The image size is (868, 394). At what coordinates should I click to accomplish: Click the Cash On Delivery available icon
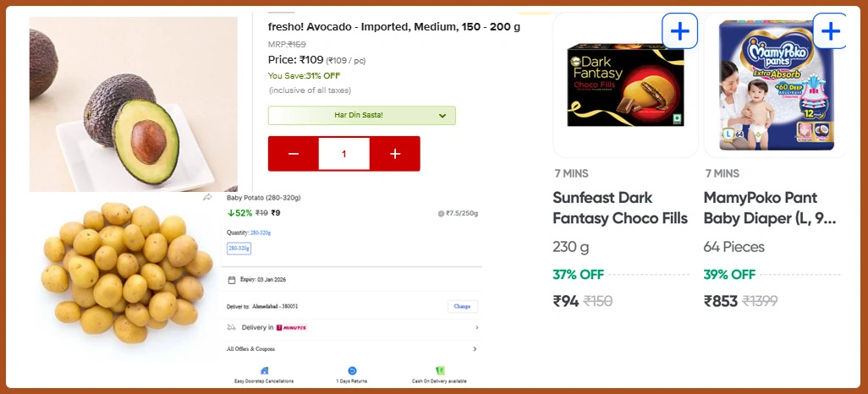point(440,370)
